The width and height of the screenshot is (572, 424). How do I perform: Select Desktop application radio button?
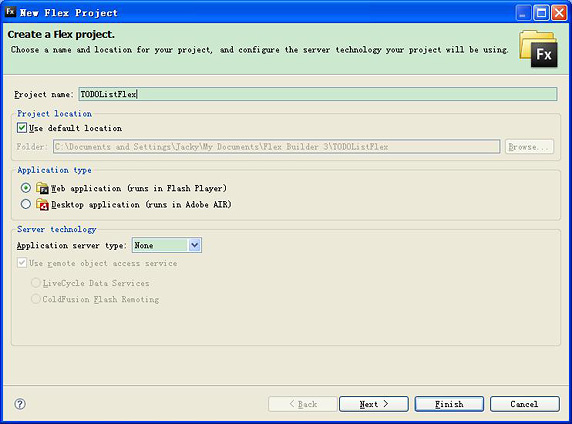click(x=26, y=204)
